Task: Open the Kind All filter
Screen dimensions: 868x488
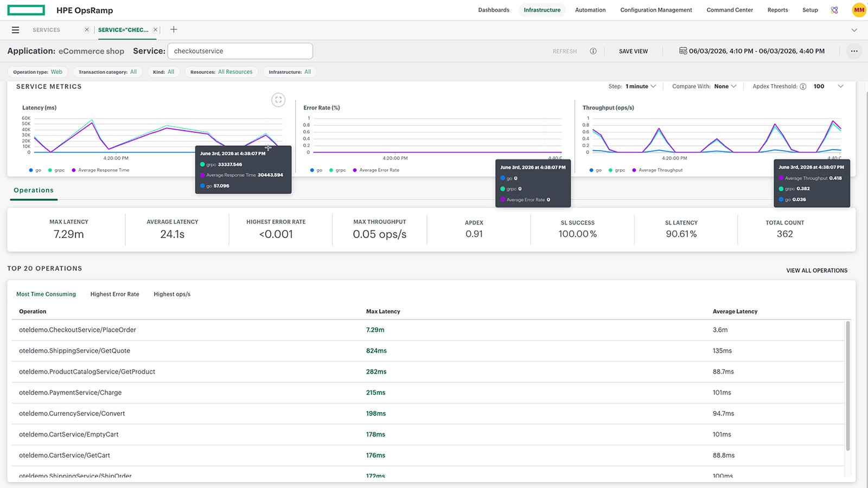Action: [x=163, y=72]
